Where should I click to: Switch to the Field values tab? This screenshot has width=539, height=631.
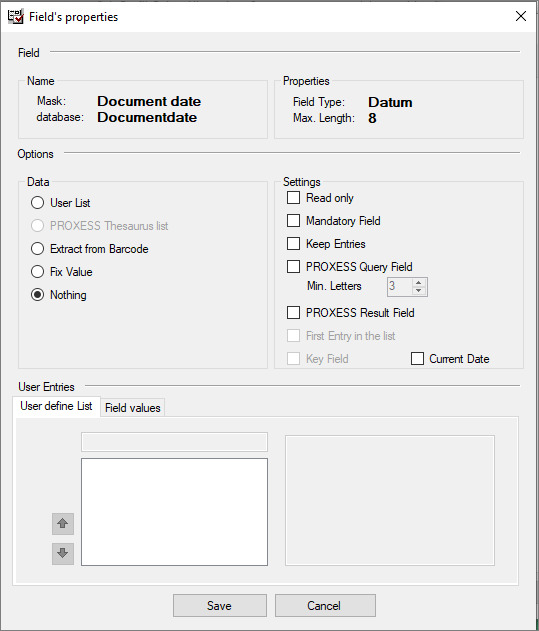coord(132,408)
